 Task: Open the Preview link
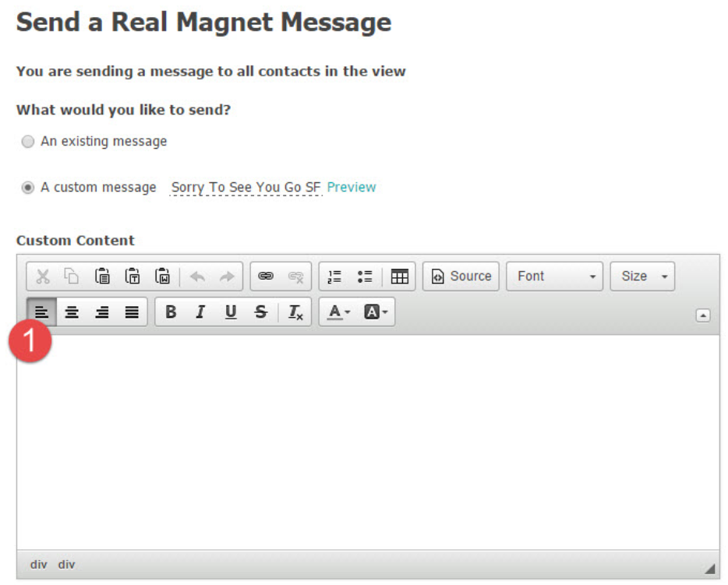[x=352, y=187]
